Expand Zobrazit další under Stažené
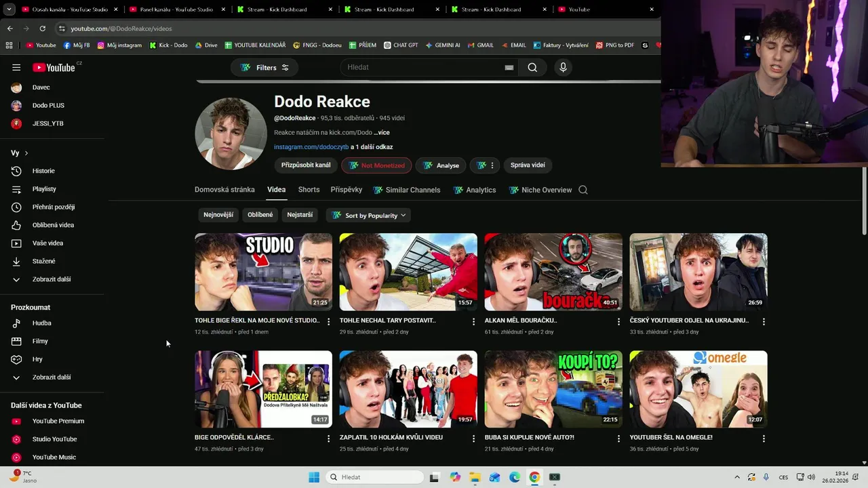This screenshot has height=488, width=868. tap(53, 279)
